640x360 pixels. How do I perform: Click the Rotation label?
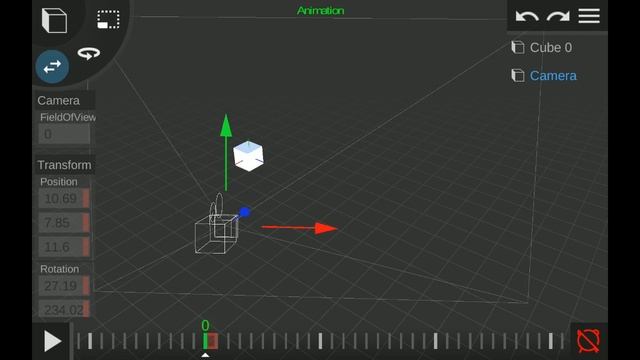(60, 269)
